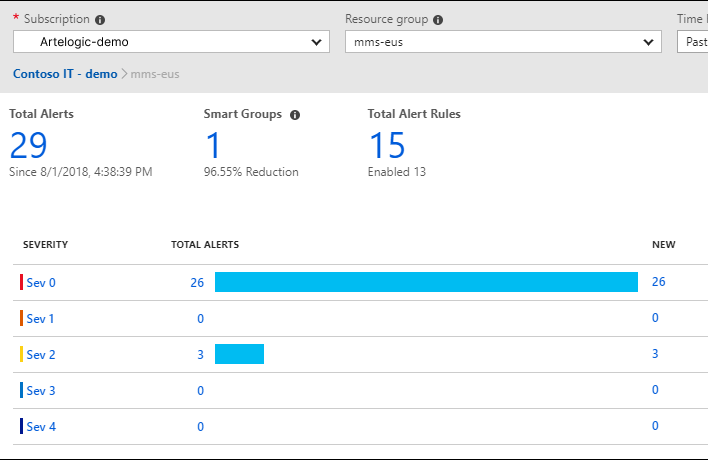The image size is (708, 460).
Task: Click the Sev 0 total alerts bar
Action: click(426, 282)
